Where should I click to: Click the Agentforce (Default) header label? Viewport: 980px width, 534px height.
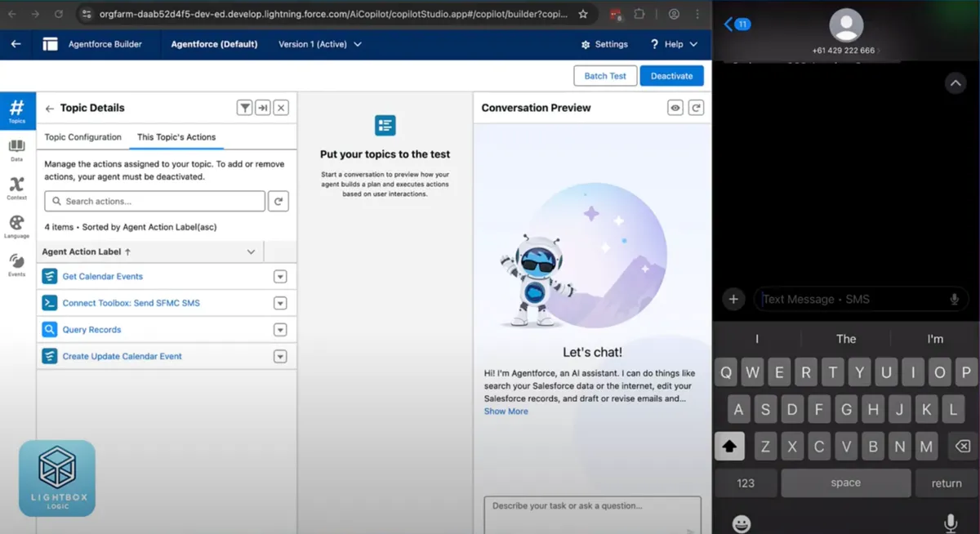[x=214, y=44]
